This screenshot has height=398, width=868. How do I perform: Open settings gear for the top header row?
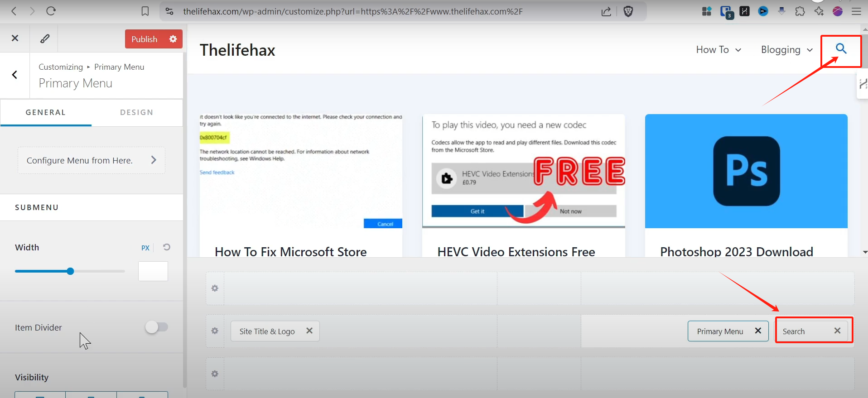(215, 288)
